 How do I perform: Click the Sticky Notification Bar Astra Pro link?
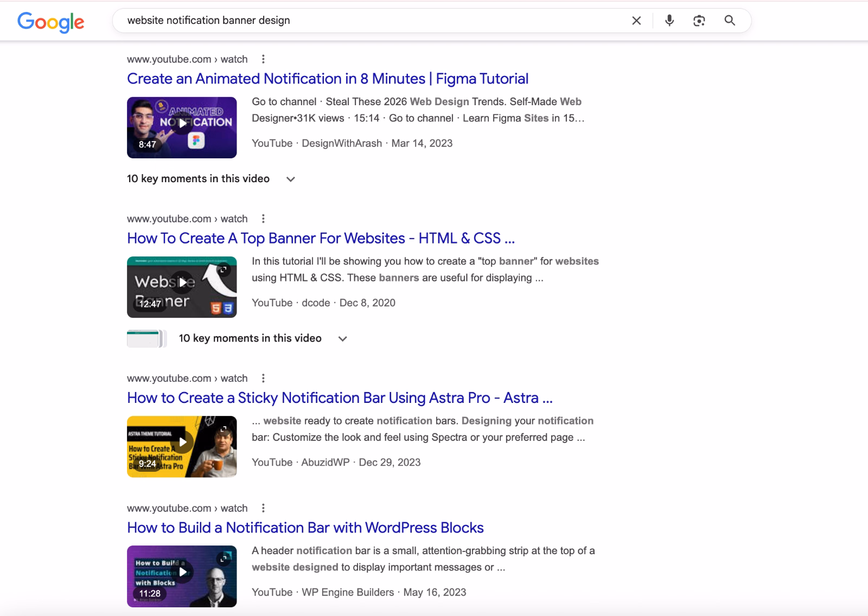point(339,398)
